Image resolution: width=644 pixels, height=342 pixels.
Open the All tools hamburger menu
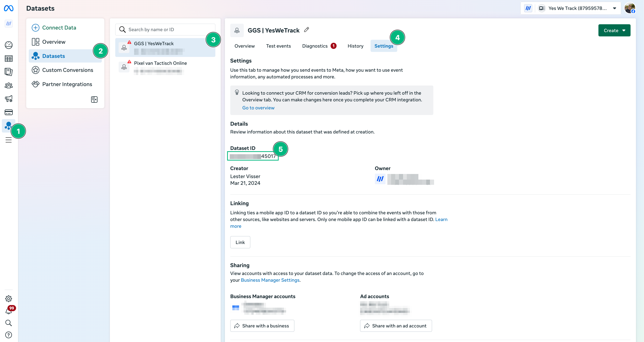[9, 140]
